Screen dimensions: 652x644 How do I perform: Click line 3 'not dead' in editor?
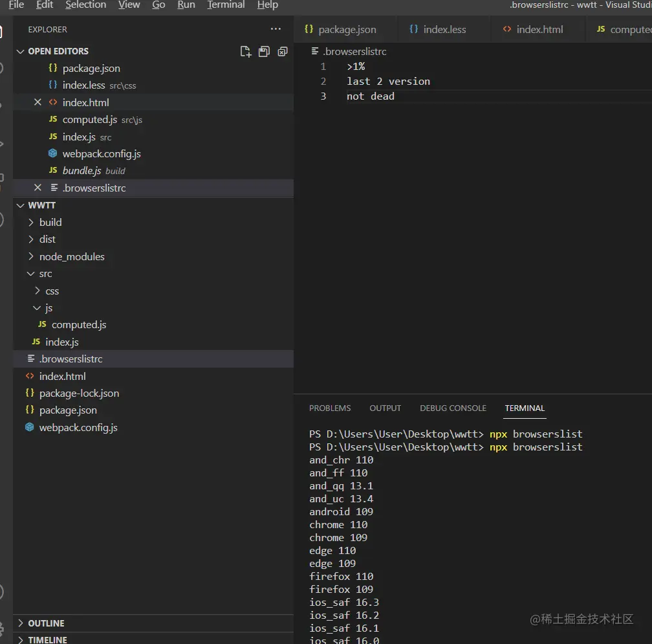(371, 96)
